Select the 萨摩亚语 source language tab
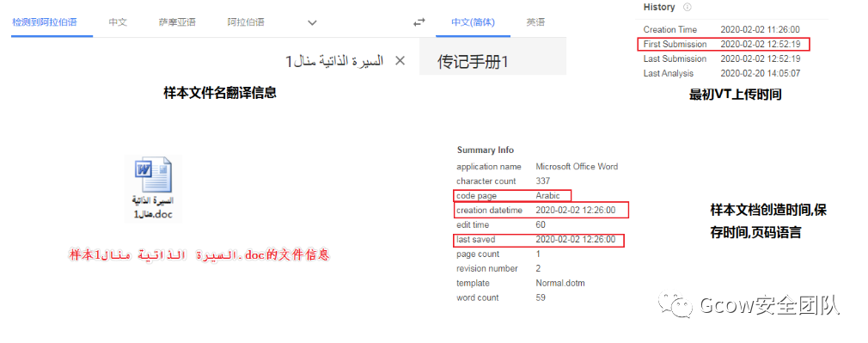This screenshot has height=343, width=868. (177, 22)
